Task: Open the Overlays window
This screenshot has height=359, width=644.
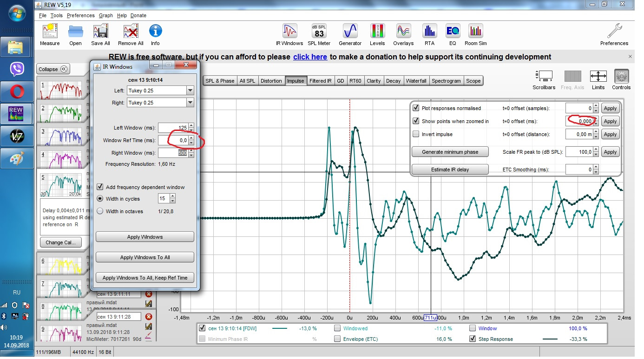Action: pyautogui.click(x=403, y=31)
